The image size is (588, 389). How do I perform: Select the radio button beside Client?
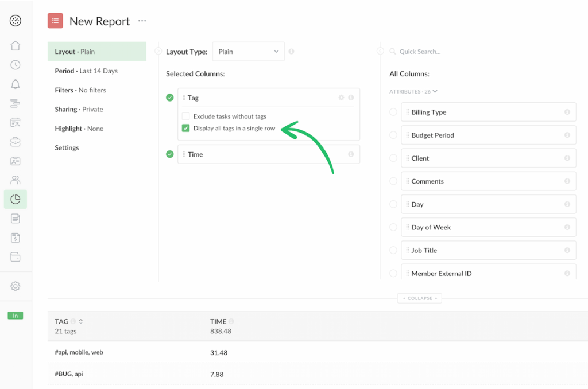click(x=393, y=158)
